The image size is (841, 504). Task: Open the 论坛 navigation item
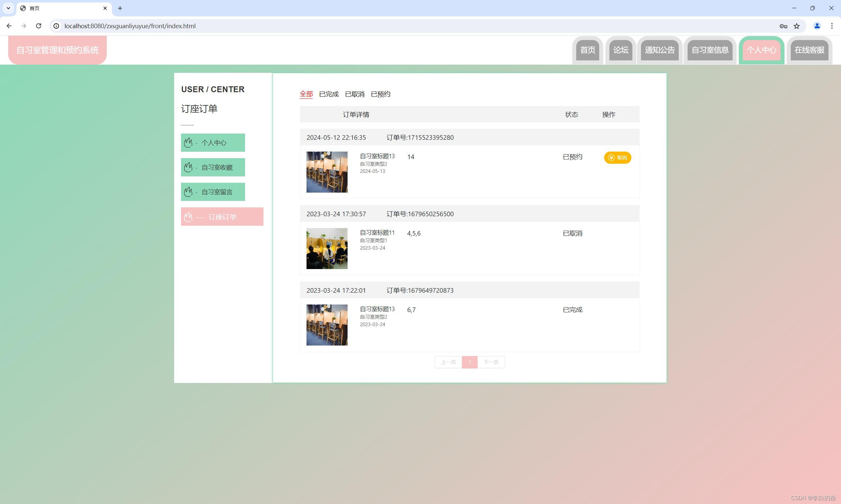[x=620, y=50]
